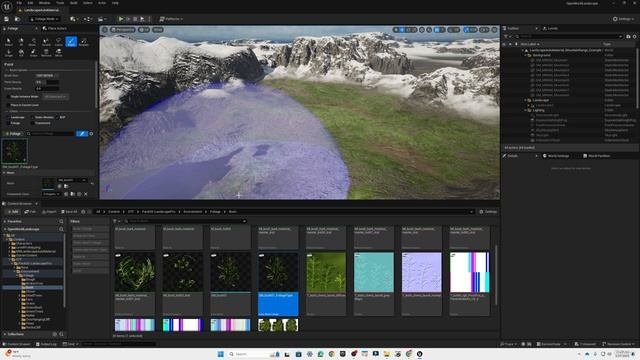Adjust the Paint Density slider
The image size is (640, 360).
click(47, 82)
